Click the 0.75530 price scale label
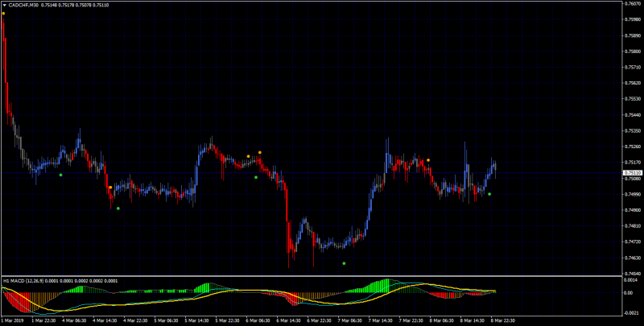644x326 pixels. [x=633, y=99]
